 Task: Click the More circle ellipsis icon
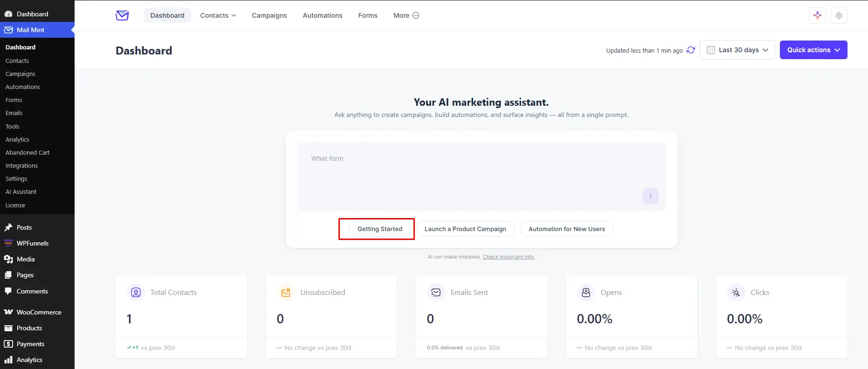[416, 15]
